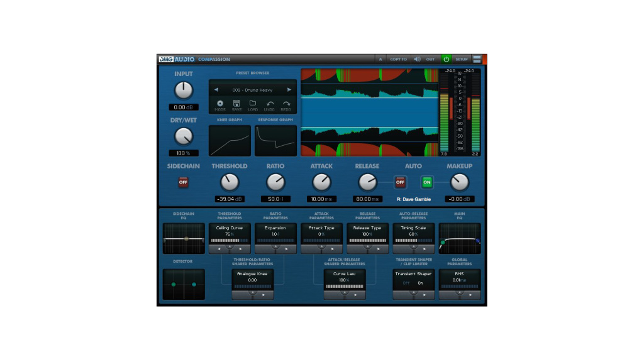The image size is (644, 355).
Task: Click the 80.00 ms release value field
Action: 367,199
